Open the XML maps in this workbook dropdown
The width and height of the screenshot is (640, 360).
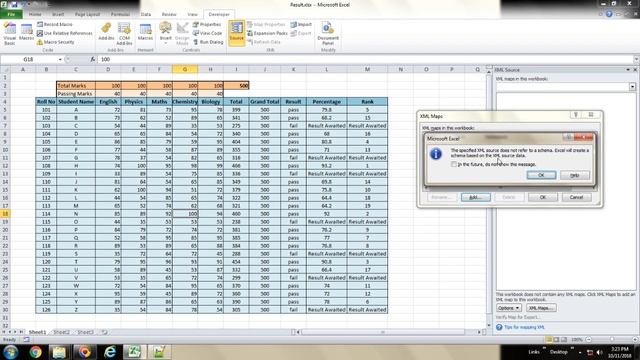pos(632,87)
